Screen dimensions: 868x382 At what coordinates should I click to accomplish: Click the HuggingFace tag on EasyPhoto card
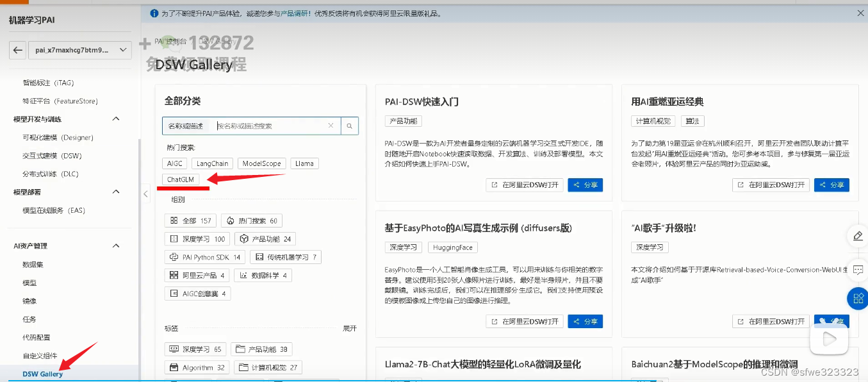453,247
